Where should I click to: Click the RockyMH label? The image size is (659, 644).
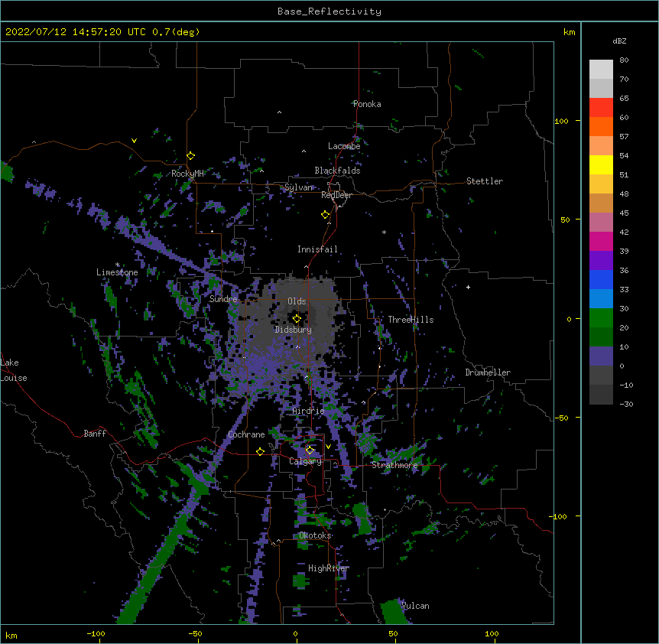click(187, 174)
